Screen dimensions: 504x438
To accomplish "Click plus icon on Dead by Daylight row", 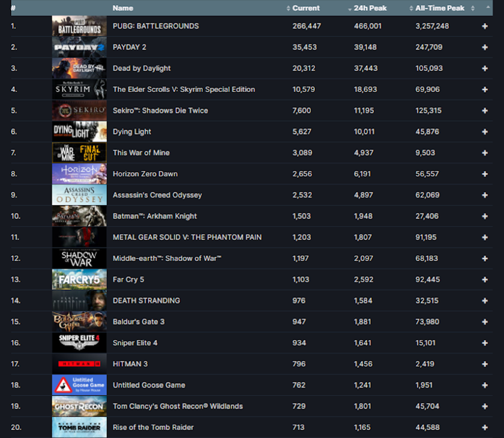I will pos(485,69).
